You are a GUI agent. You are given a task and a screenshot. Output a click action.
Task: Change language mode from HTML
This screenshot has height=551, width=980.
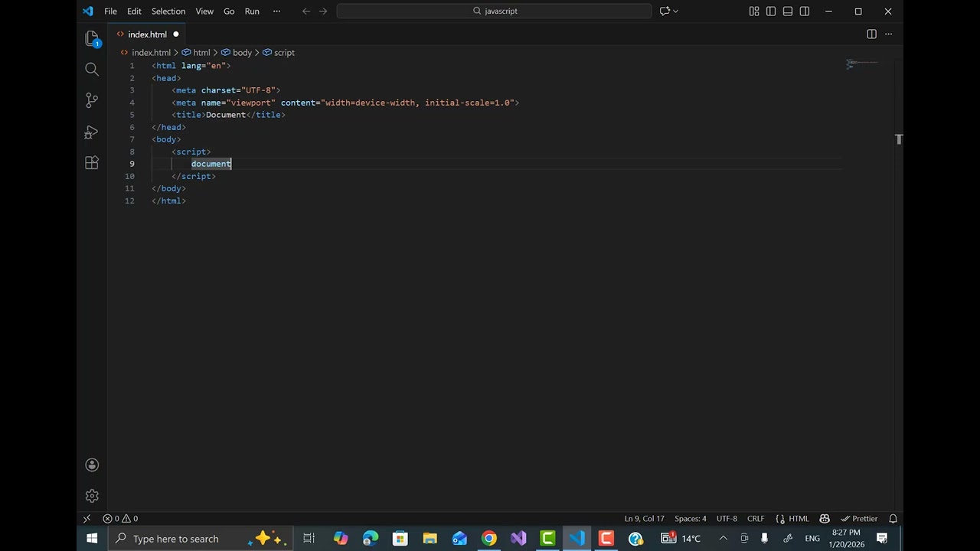[799, 519]
